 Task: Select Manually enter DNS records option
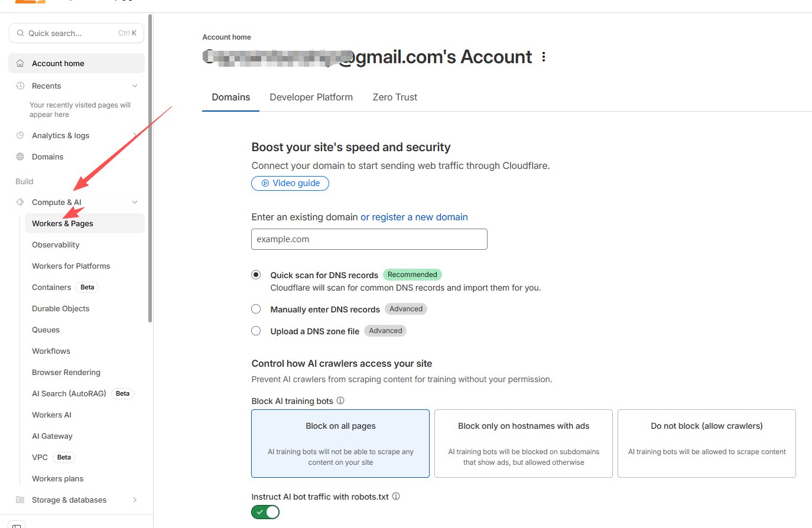tap(256, 309)
